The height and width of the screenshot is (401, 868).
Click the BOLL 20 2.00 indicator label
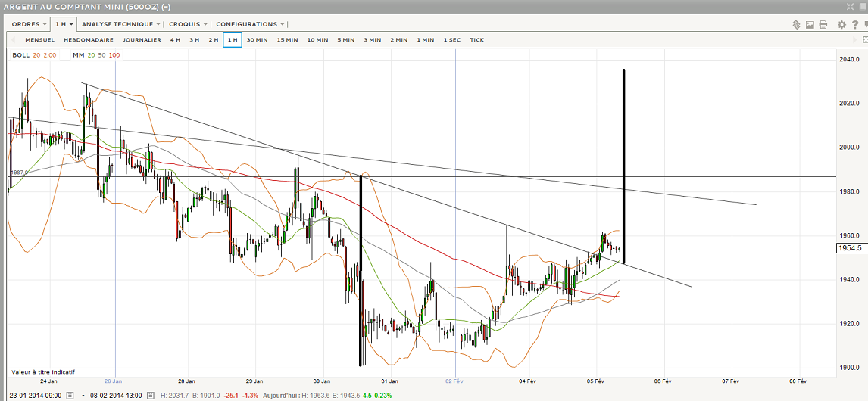click(x=34, y=55)
